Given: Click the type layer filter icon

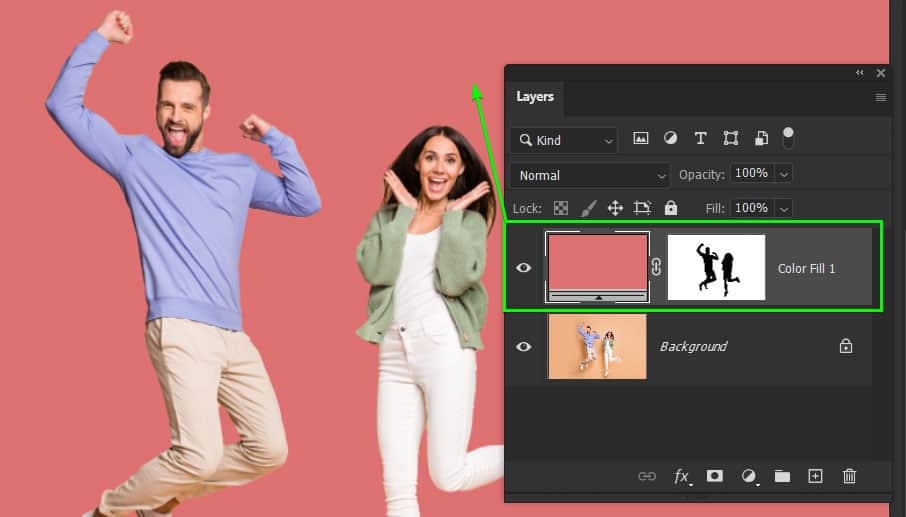Looking at the screenshot, I should [701, 139].
